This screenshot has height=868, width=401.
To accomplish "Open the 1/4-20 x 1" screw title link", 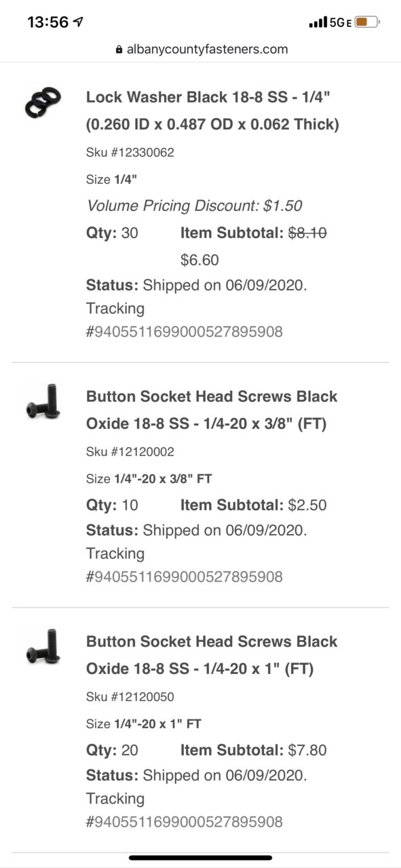I will 212,655.
